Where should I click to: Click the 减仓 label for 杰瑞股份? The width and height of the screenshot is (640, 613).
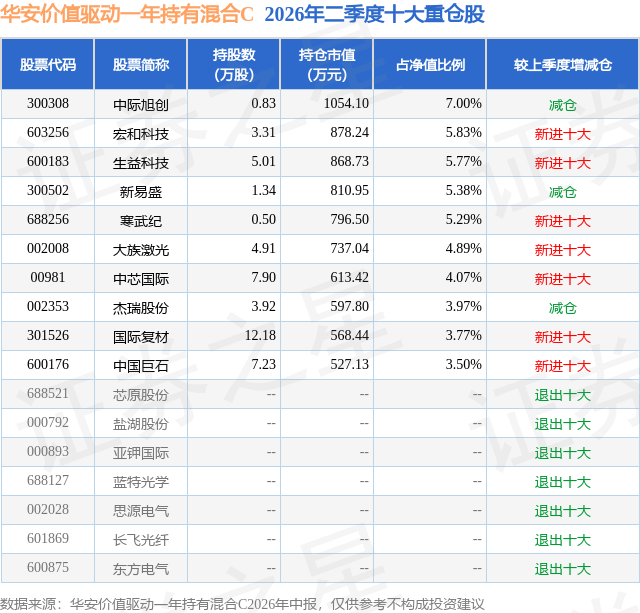562,308
